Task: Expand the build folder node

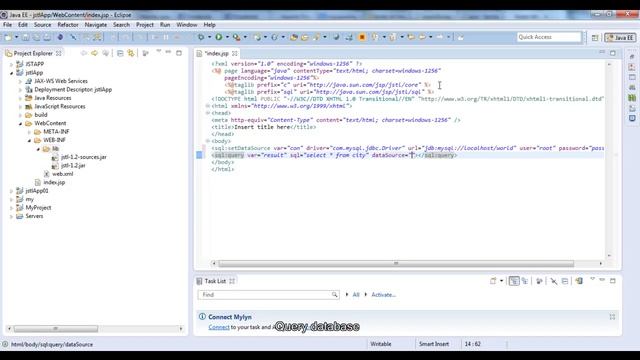Action: [x=20, y=115]
